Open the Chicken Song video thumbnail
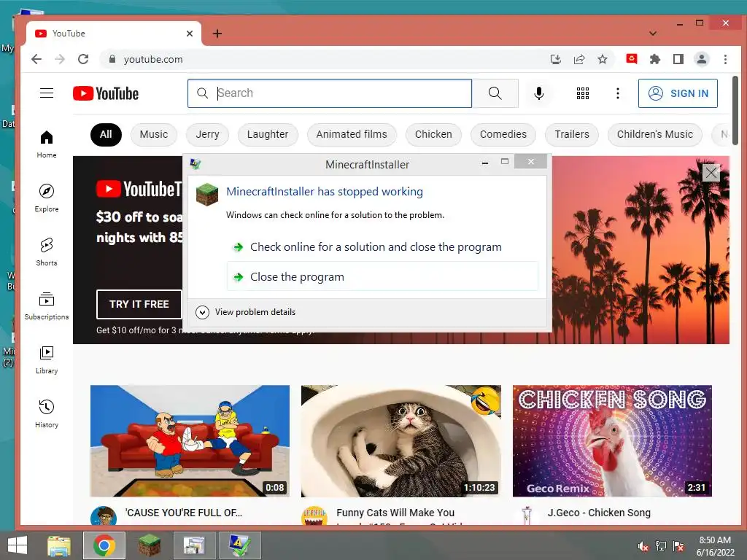The width and height of the screenshot is (747, 560). 612,441
